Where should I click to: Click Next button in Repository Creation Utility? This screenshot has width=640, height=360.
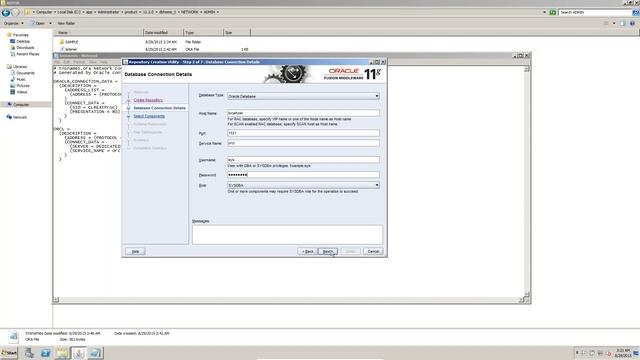(x=328, y=251)
